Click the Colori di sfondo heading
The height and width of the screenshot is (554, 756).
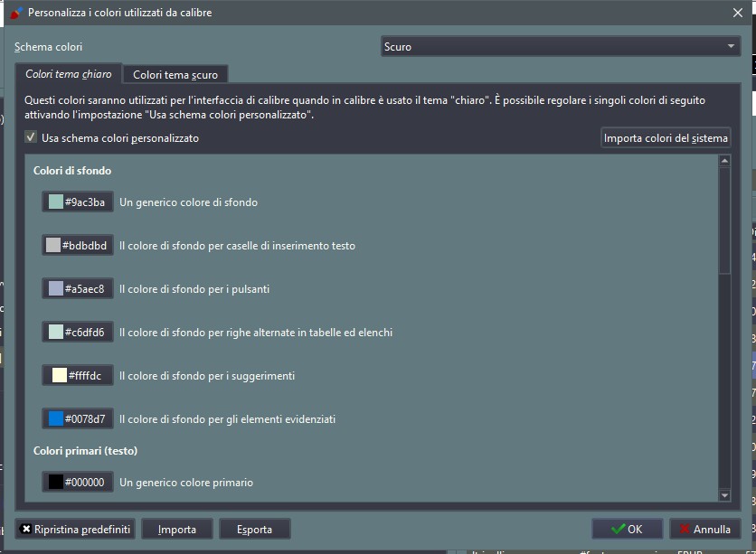pos(72,171)
